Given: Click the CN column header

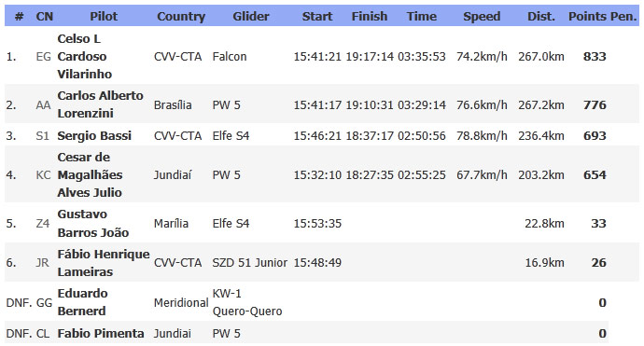Looking at the screenshot, I should [45, 16].
